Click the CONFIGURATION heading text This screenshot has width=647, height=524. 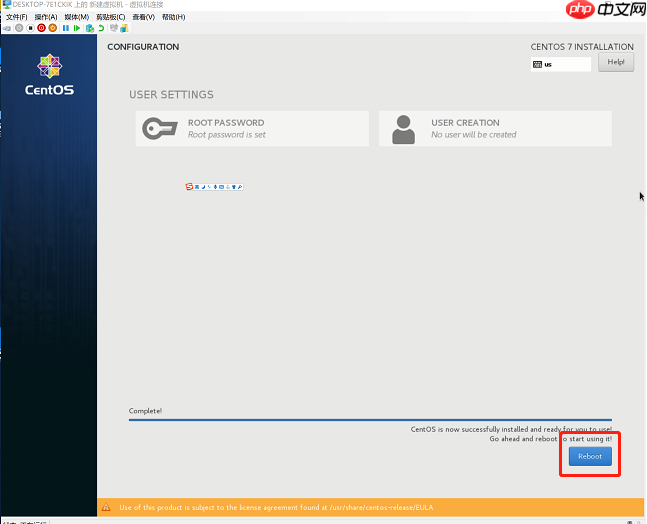(143, 47)
